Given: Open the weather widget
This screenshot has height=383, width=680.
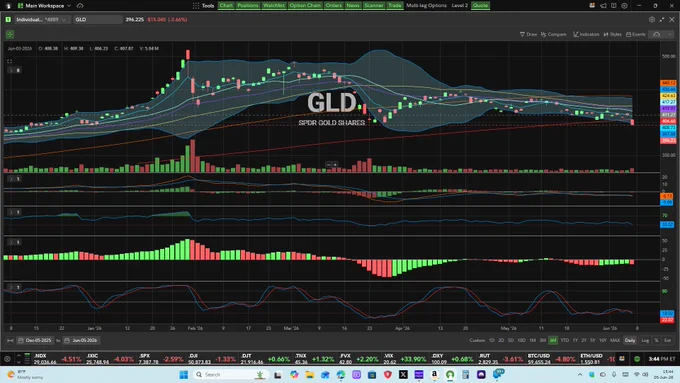Looking at the screenshot, I should point(25,374).
